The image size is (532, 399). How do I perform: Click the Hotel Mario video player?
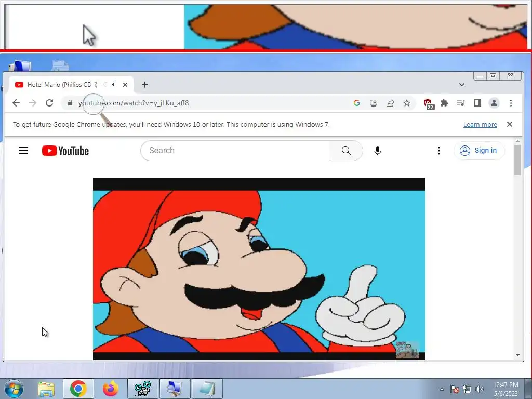[259, 269]
